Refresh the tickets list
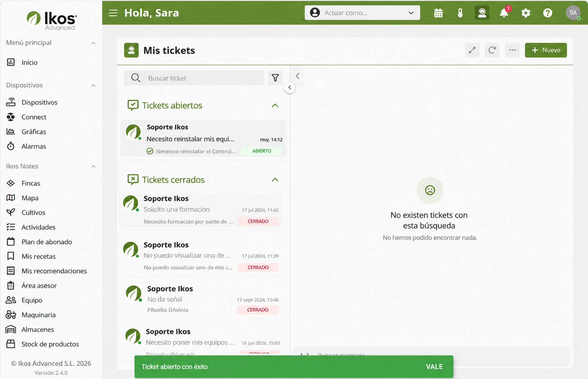This screenshot has width=588, height=379. (x=492, y=50)
